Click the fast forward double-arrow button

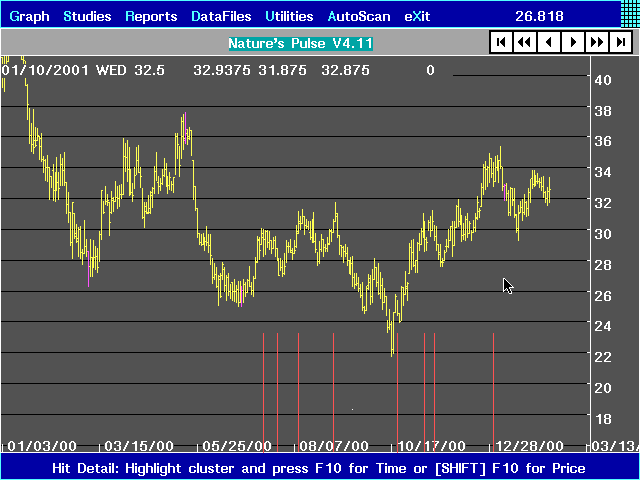[x=596, y=42]
